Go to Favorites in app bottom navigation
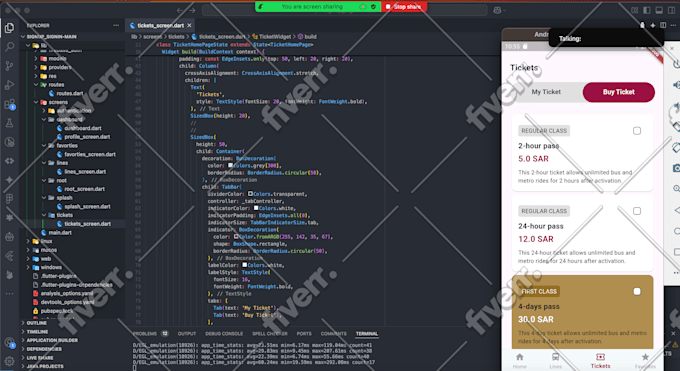The height and width of the screenshot is (371, 680). [x=645, y=361]
